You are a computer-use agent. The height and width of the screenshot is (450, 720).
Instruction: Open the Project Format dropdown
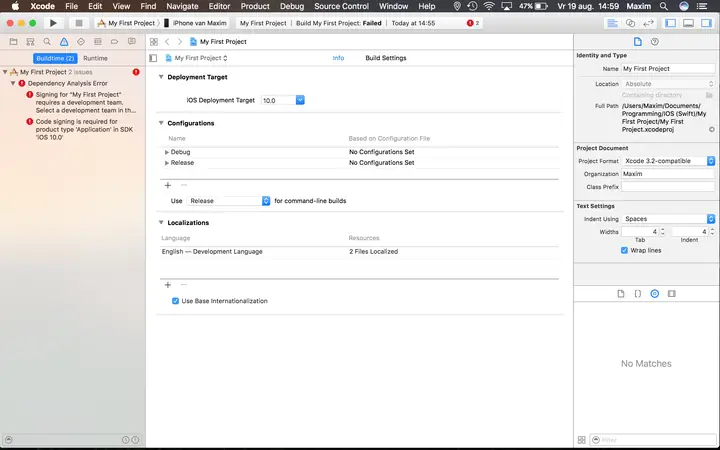tap(669, 161)
